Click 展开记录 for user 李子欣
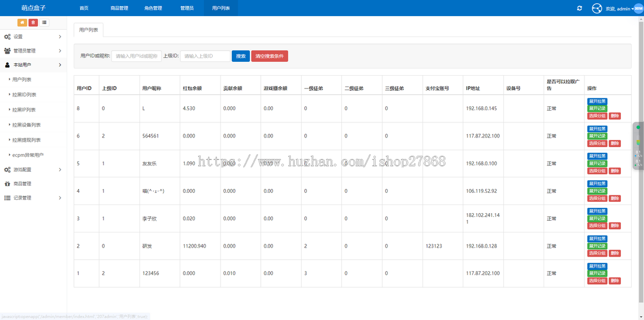 (x=597, y=219)
